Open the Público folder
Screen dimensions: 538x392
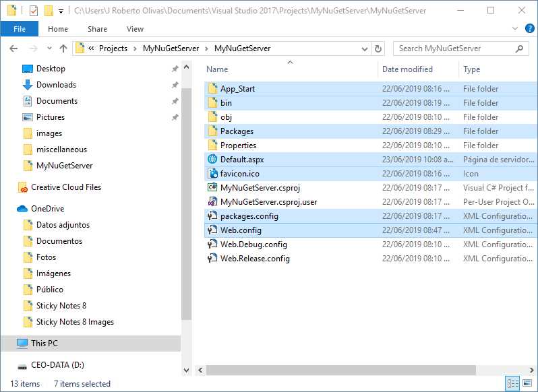point(49,289)
